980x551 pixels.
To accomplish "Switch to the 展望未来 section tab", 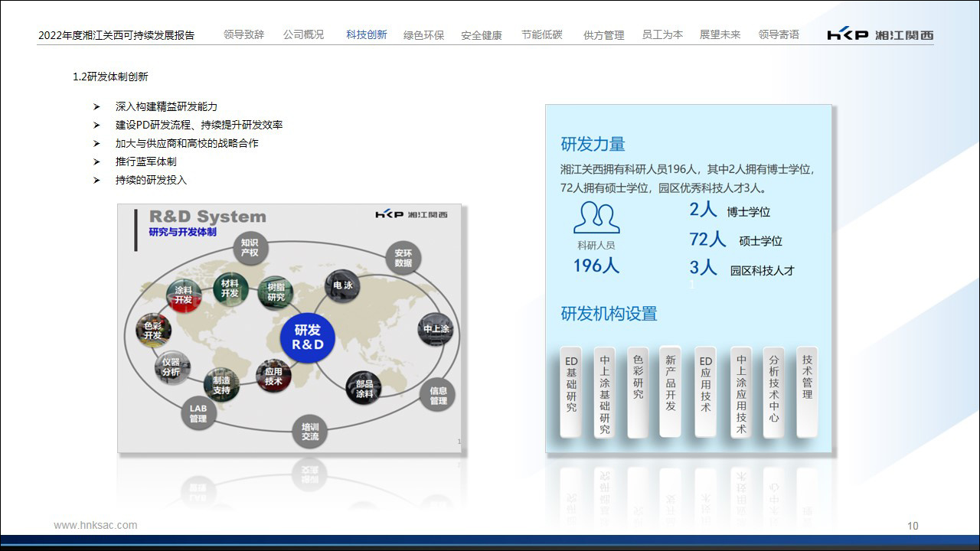I will click(720, 34).
